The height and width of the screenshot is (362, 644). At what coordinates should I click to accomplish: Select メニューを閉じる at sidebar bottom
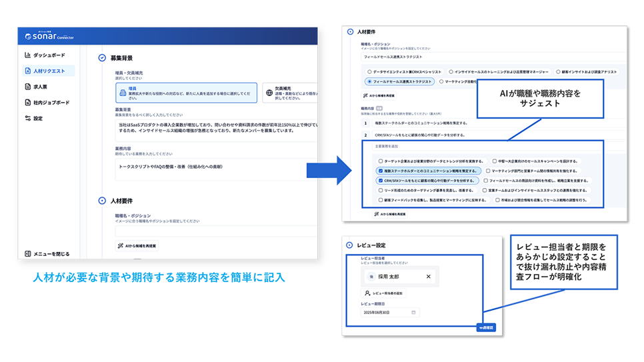pos(47,254)
